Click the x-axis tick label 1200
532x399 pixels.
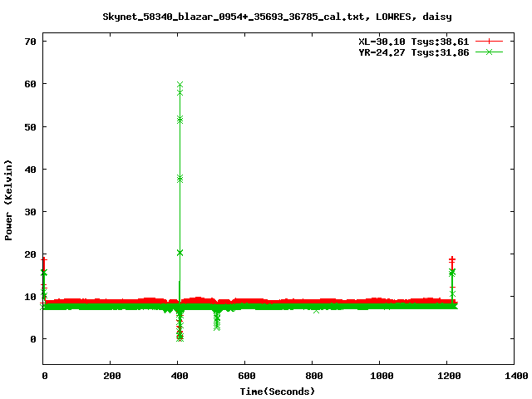tap(449, 376)
